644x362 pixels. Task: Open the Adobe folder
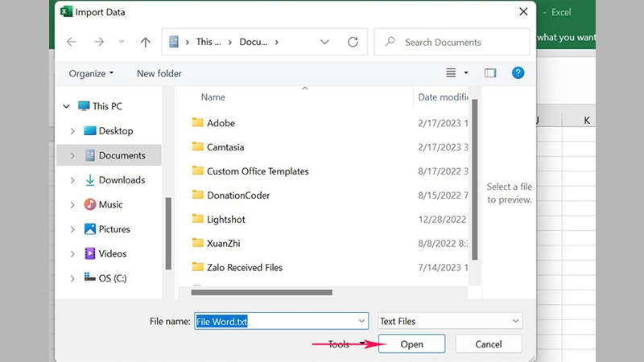click(221, 123)
